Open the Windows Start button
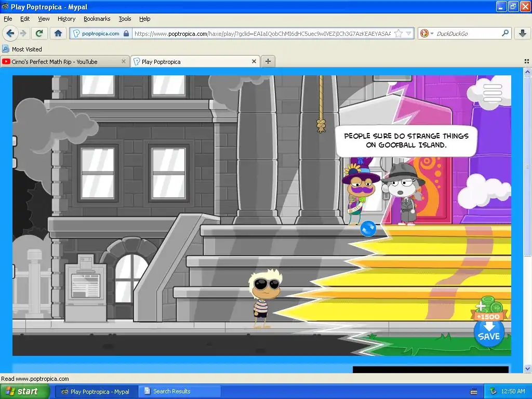 (x=24, y=392)
